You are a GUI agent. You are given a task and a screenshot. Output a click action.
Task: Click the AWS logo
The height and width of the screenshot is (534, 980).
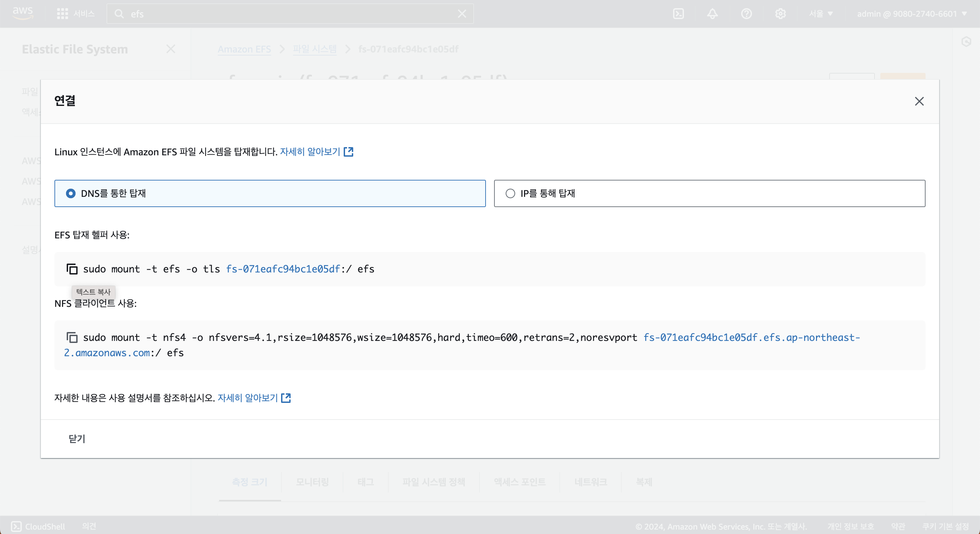[23, 13]
